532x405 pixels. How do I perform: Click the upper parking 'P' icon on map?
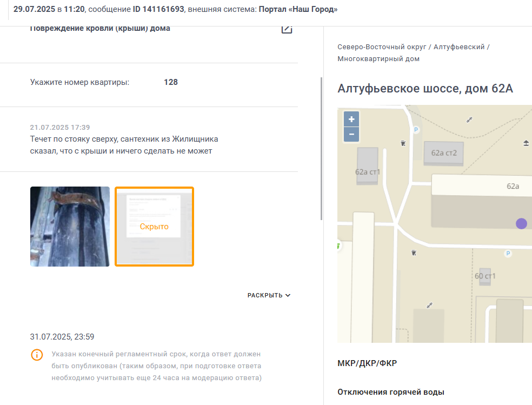(x=416, y=130)
